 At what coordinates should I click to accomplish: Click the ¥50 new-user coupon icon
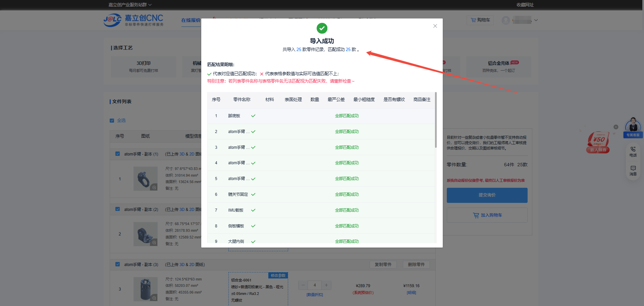point(598,142)
